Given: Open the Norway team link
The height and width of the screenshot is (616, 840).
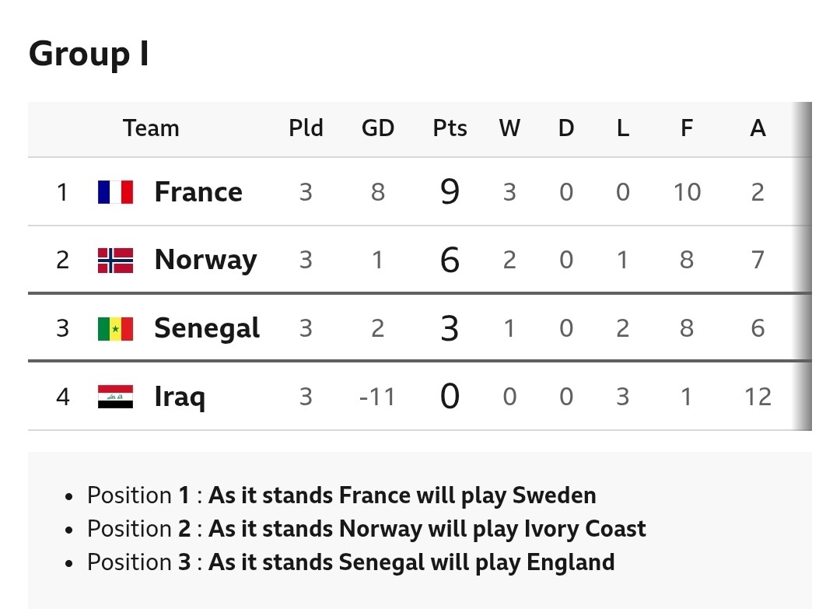Looking at the screenshot, I should [x=205, y=261].
